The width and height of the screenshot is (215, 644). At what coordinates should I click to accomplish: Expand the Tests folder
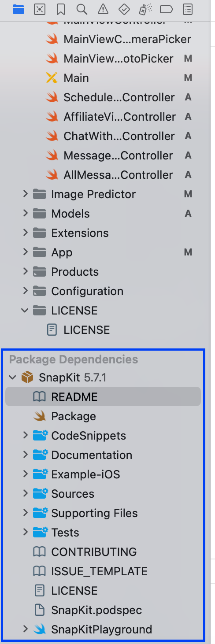(25, 532)
